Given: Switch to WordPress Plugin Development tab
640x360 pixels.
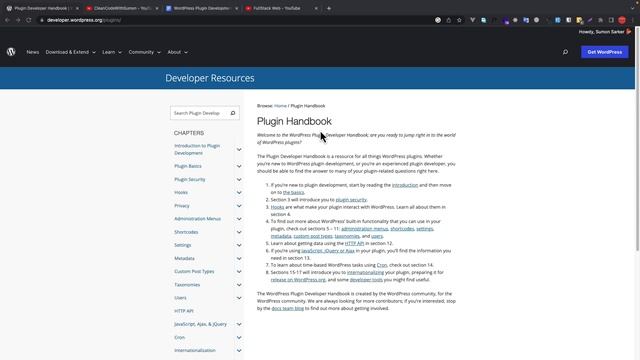Looking at the screenshot, I should (x=202, y=8).
